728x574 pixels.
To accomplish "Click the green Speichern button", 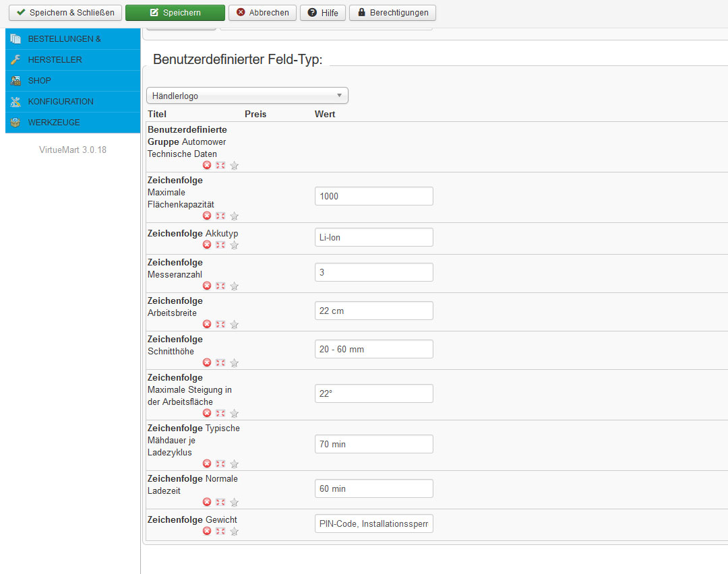I will [x=175, y=13].
